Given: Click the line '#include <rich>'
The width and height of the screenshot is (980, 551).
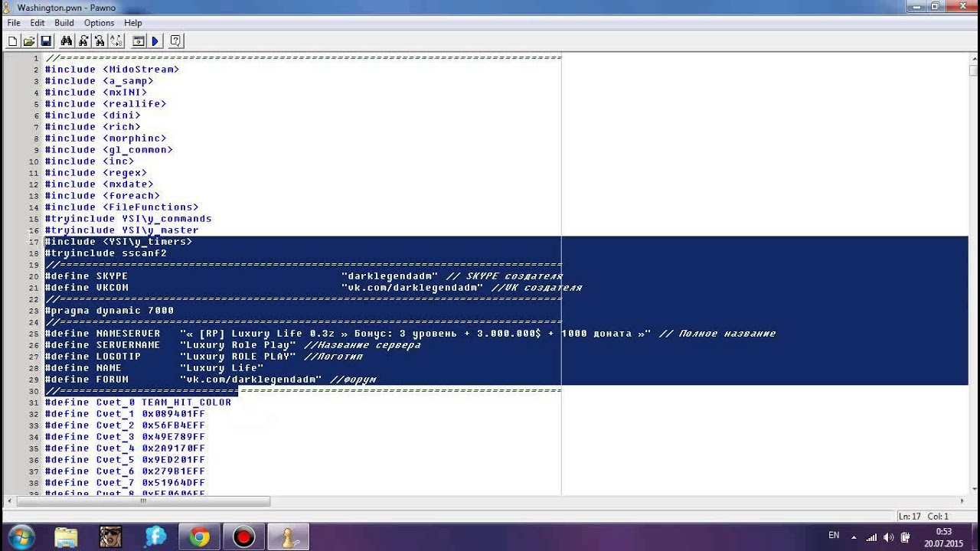Looking at the screenshot, I should pyautogui.click(x=93, y=127).
